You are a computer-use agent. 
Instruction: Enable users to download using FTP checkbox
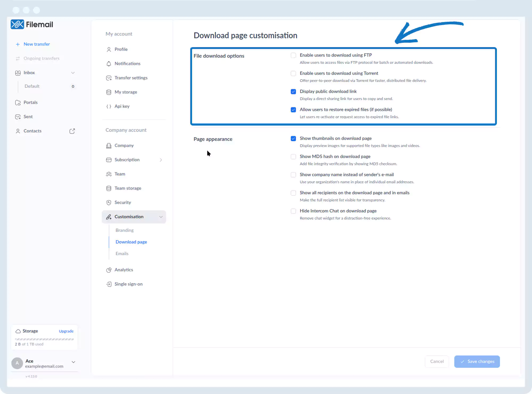point(293,55)
